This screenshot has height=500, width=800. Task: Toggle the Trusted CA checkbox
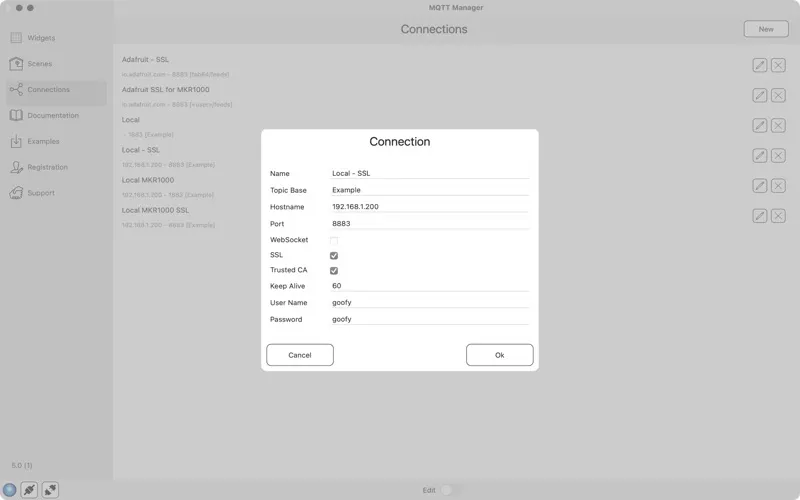click(334, 270)
